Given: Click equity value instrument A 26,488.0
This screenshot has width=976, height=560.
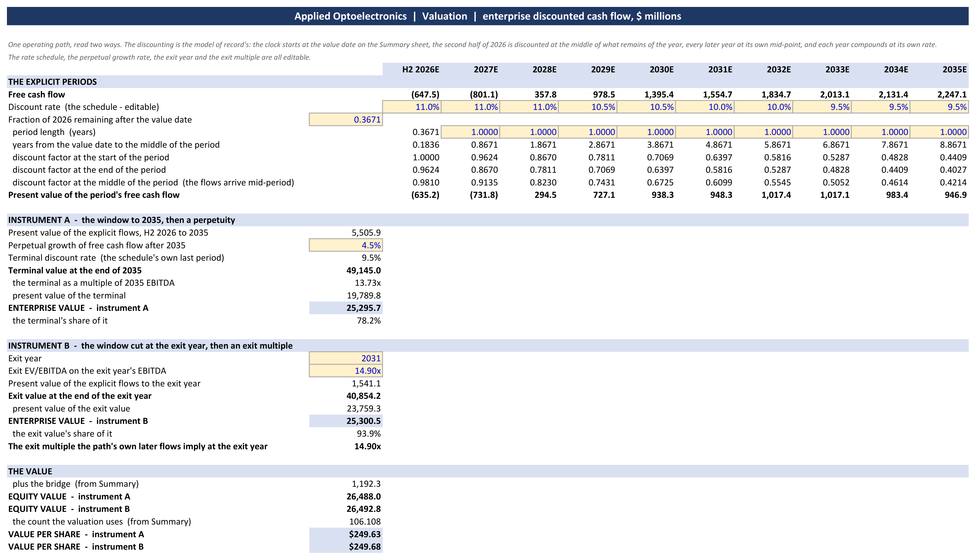Looking at the screenshot, I should coord(363,497).
